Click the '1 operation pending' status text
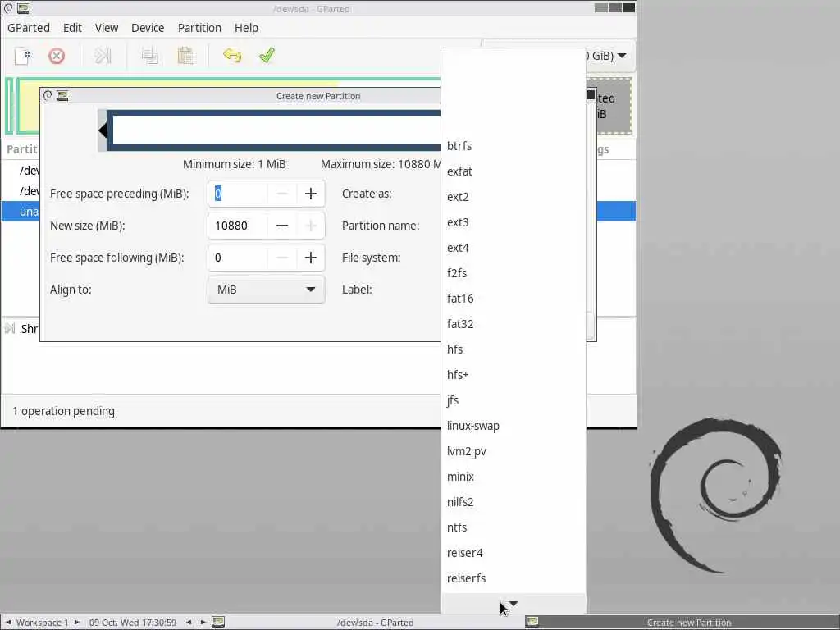Image resolution: width=840 pixels, height=630 pixels. pyautogui.click(x=64, y=411)
